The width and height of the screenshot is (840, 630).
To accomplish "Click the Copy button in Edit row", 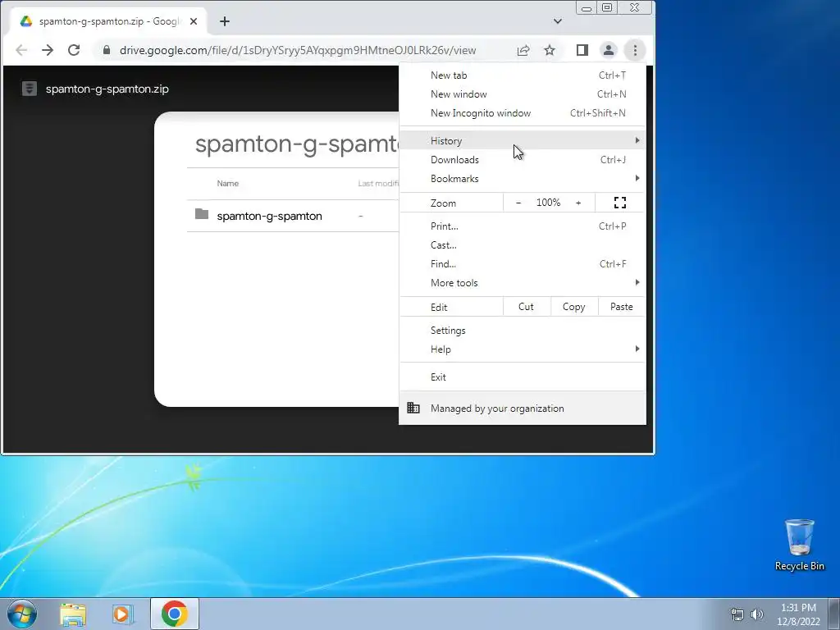I will pos(573,307).
